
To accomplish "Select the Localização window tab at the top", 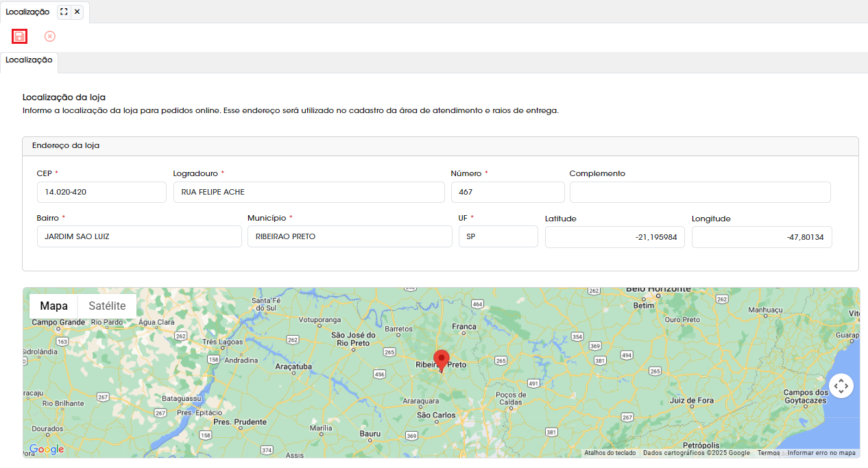I will (x=27, y=12).
